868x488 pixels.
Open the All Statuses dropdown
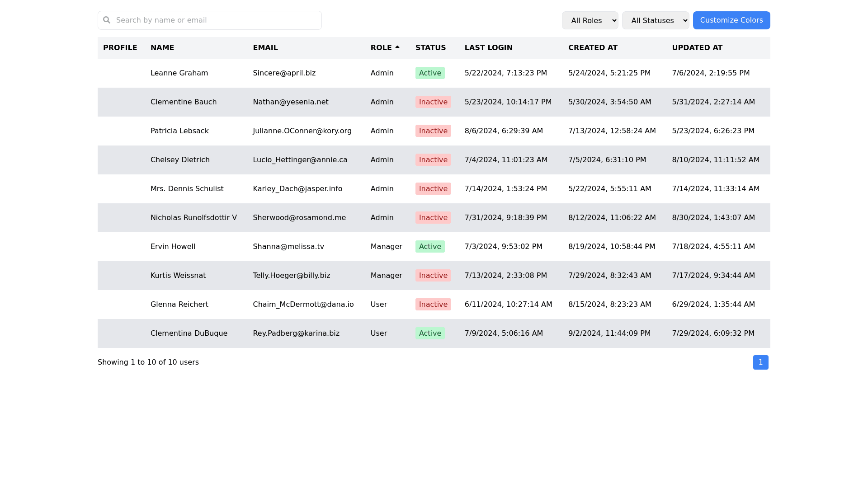[655, 20]
